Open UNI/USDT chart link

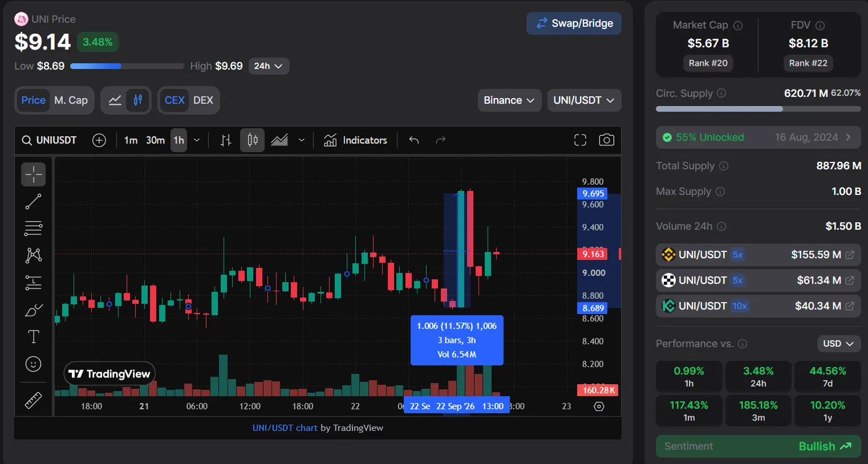pyautogui.click(x=285, y=428)
